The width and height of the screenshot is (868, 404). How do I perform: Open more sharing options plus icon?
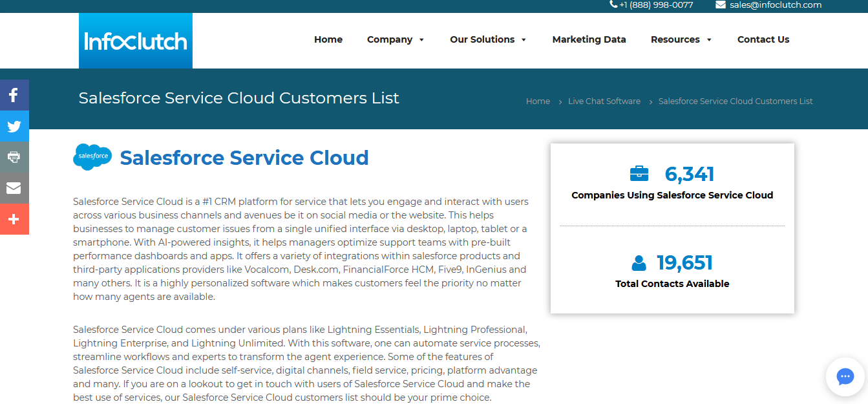click(14, 219)
